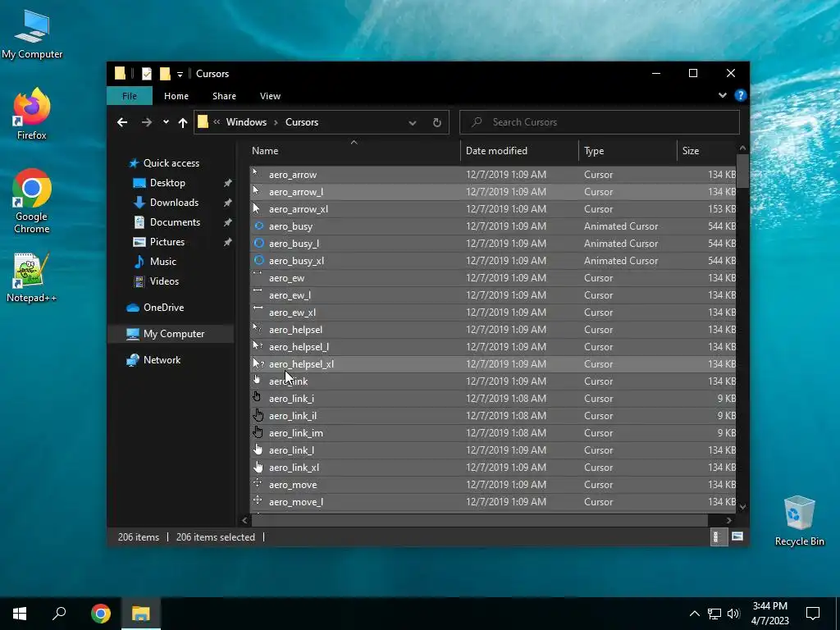The height and width of the screenshot is (630, 840).
Task: Sort by the Date modified column
Action: point(519,151)
